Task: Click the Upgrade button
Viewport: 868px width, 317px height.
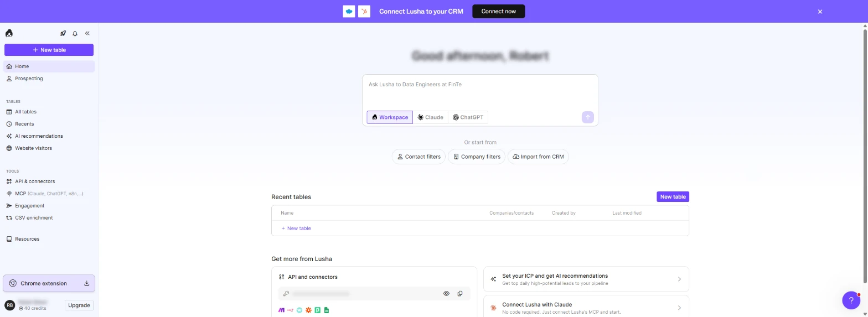Action: pos(79,305)
